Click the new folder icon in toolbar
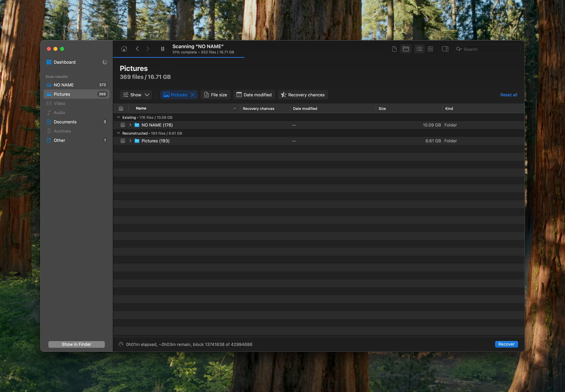Viewport: 565px width, 392px height. tap(405, 49)
